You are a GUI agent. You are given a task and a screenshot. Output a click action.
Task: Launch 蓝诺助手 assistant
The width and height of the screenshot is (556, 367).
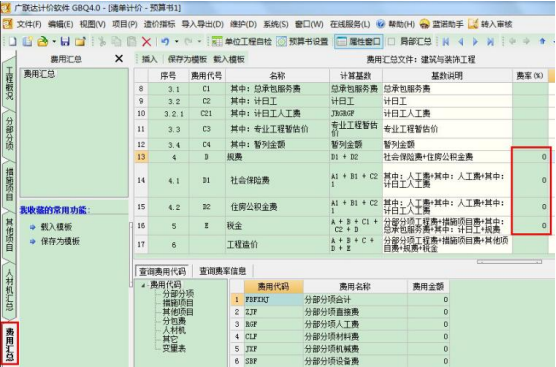pyautogui.click(x=441, y=24)
